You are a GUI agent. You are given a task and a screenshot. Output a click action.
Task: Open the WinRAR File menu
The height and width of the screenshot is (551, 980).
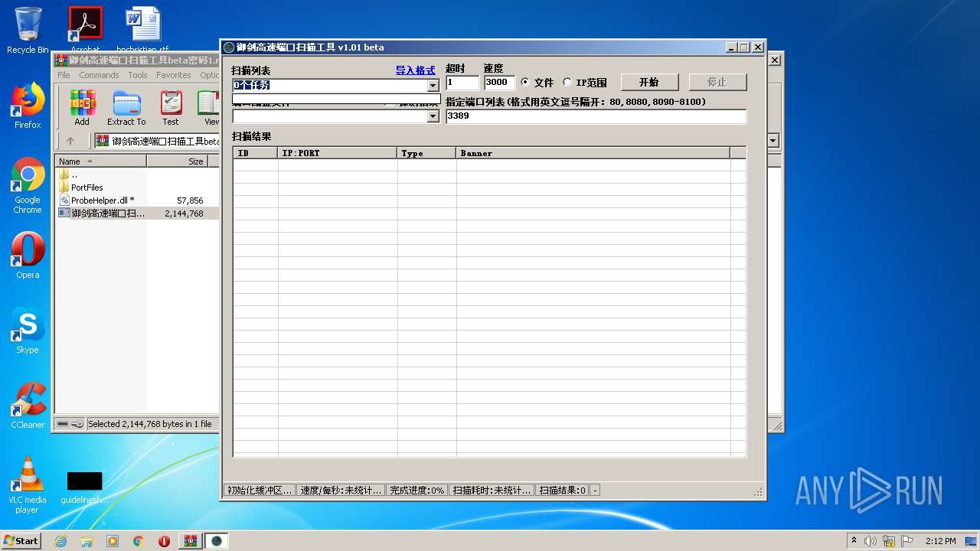click(64, 75)
